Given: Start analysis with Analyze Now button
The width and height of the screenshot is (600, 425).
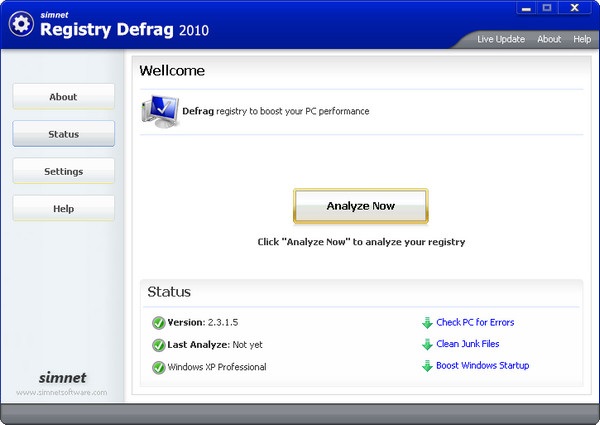Looking at the screenshot, I should pos(360,206).
